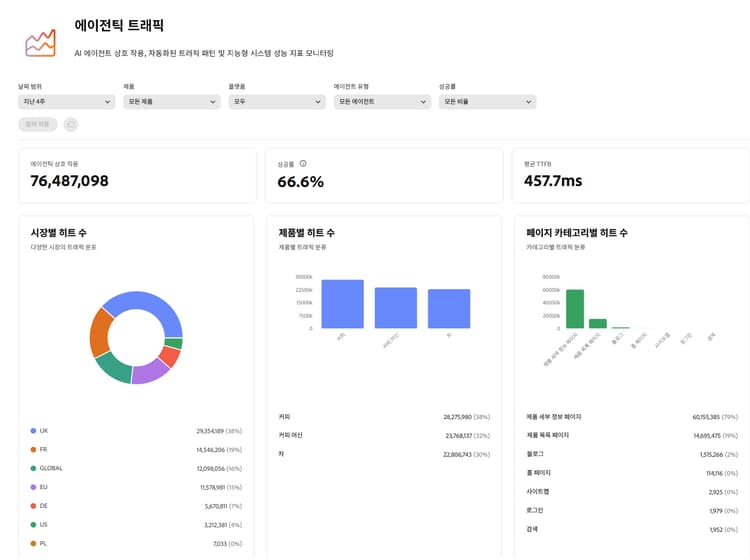Click the red DE legend dot
This screenshot has height=560, width=750.
[33, 506]
